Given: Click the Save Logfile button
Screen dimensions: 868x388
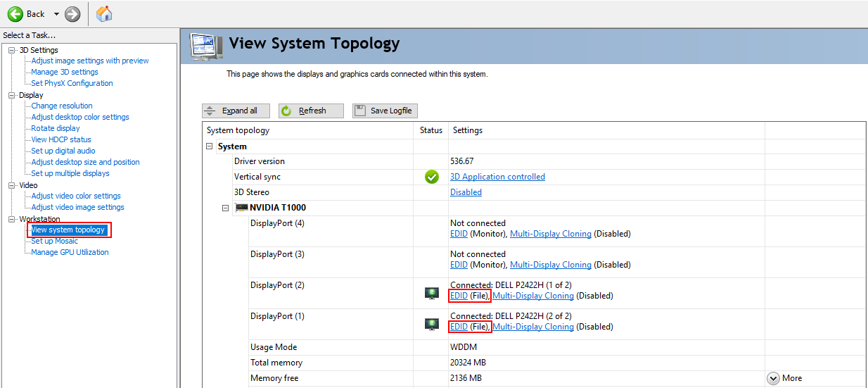Looking at the screenshot, I should [385, 111].
